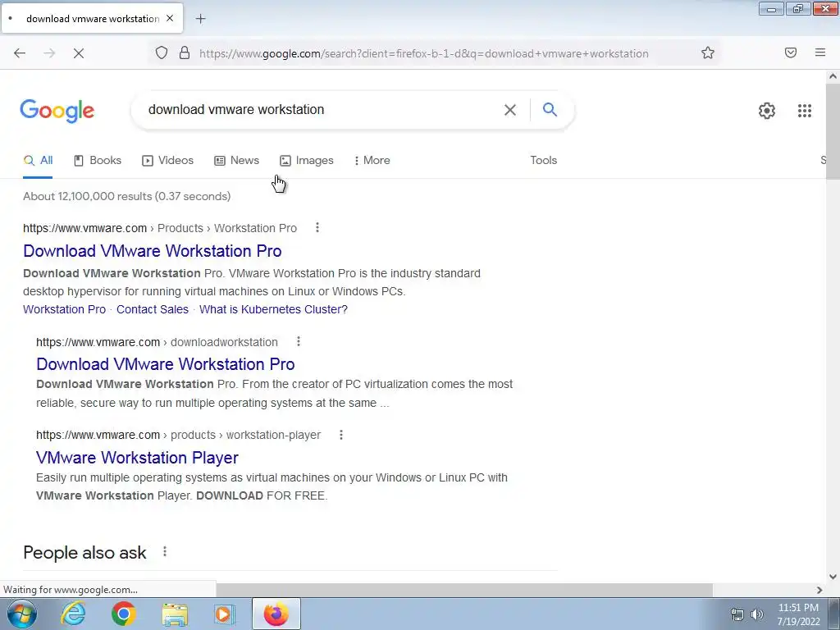The width and height of the screenshot is (840, 630).
Task: Open the indented Download VMware Workstation Pro result
Action: pos(165,364)
